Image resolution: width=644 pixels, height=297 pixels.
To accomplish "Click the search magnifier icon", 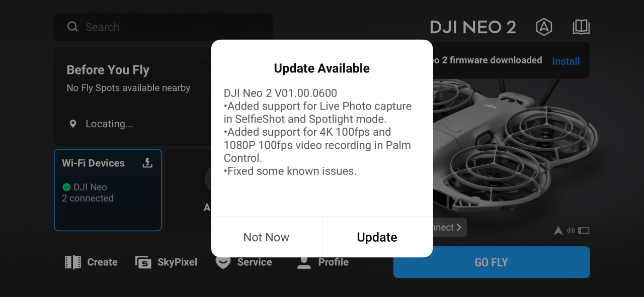I will [x=72, y=27].
